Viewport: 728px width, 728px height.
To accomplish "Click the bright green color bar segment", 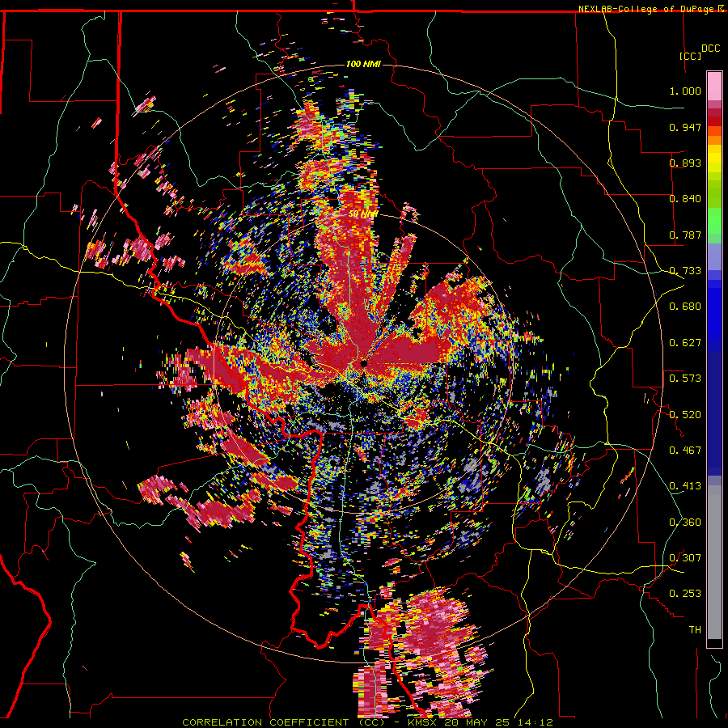I will pos(714,220).
